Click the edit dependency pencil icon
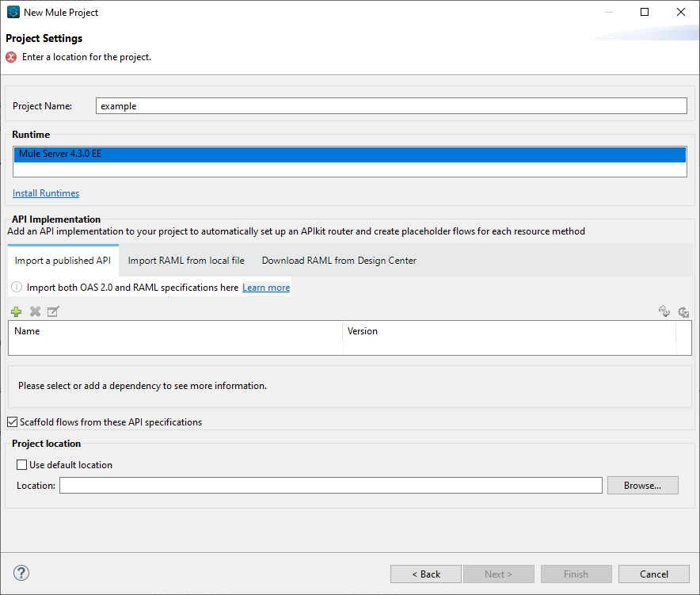The height and width of the screenshot is (595, 700). (x=53, y=312)
